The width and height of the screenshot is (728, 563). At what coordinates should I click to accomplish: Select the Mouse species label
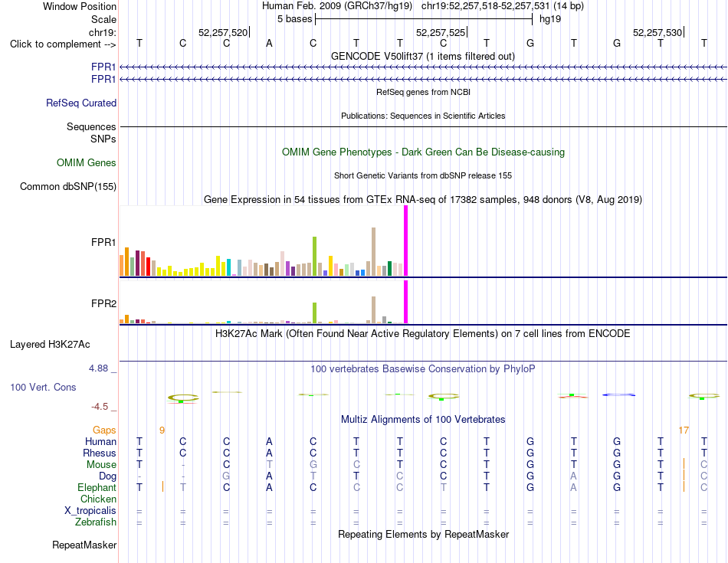coord(101,465)
